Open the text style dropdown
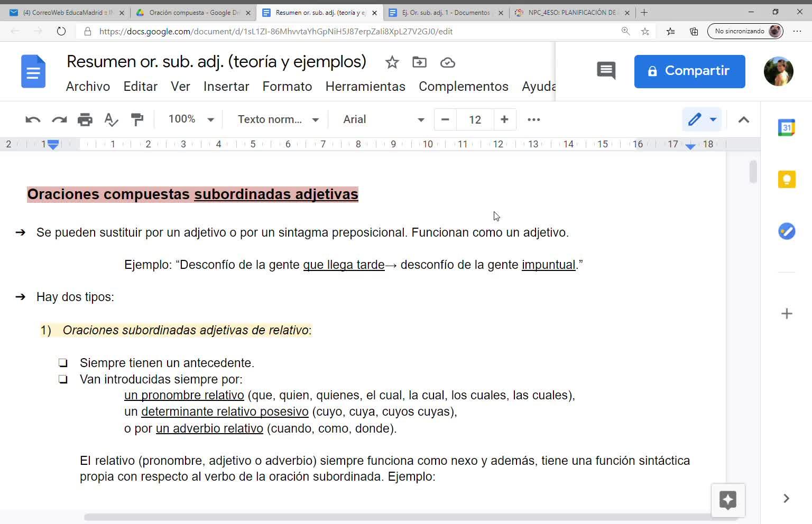 [x=278, y=119]
